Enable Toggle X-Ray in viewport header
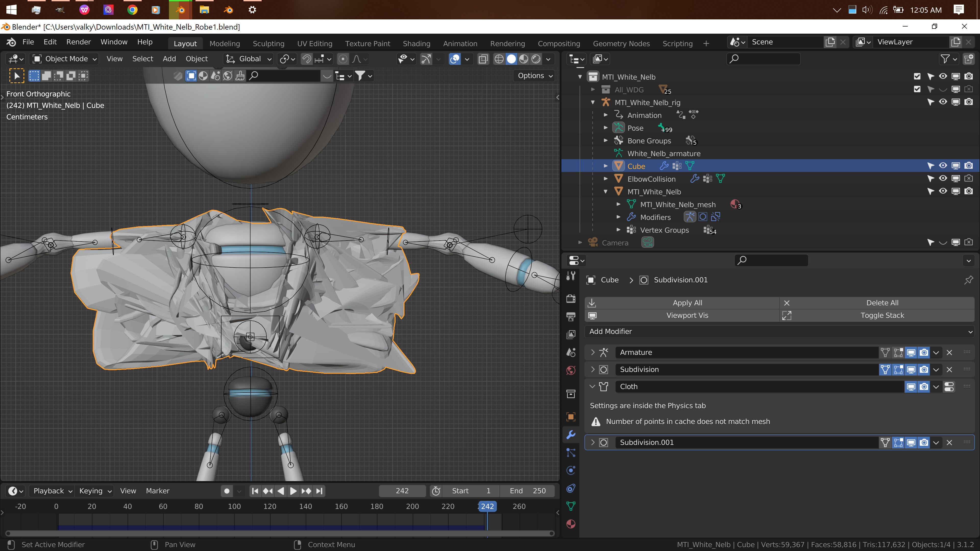 click(483, 59)
